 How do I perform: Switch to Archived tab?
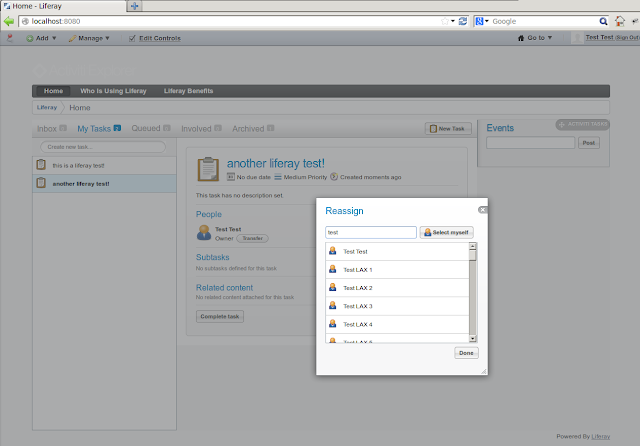pos(253,129)
